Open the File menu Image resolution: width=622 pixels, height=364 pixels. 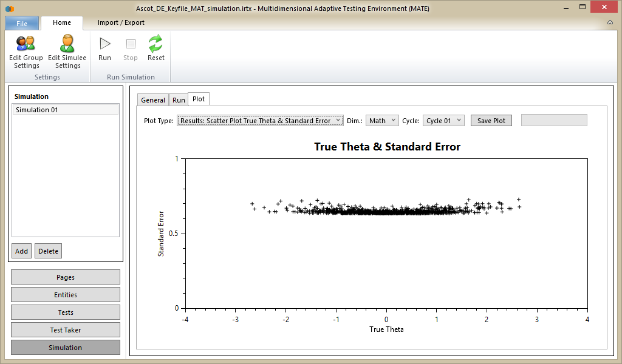[22, 23]
